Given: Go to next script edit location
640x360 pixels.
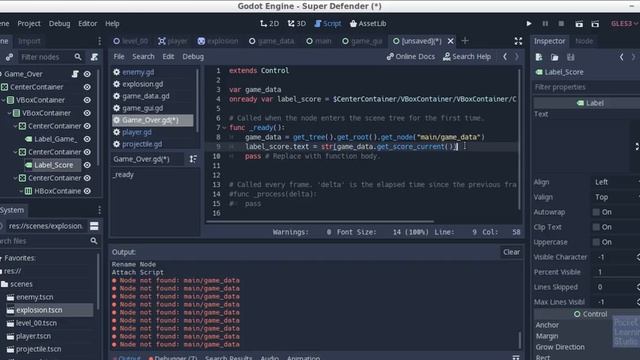Looking at the screenshot, I should click(x=517, y=57).
